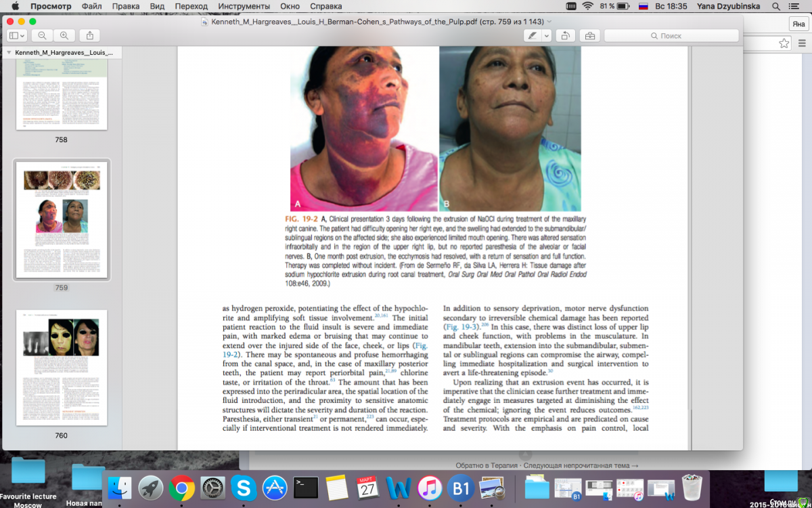Open the Share button in toolbar
The width and height of the screenshot is (812, 508).
[x=89, y=35]
